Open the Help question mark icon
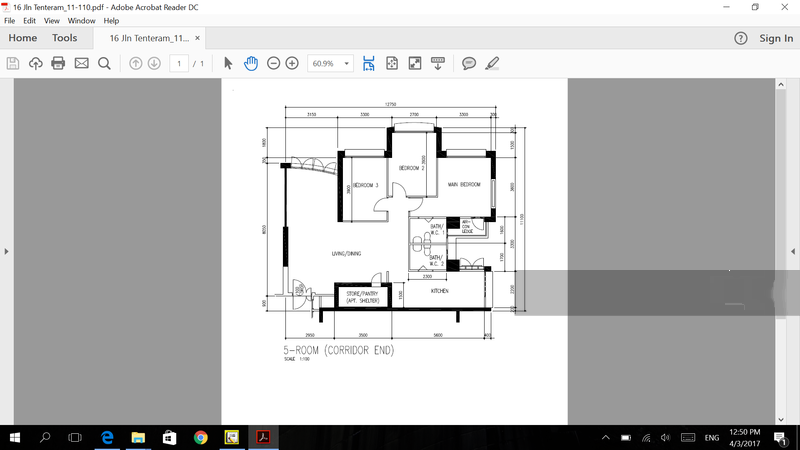This screenshot has width=800, height=450. point(741,38)
